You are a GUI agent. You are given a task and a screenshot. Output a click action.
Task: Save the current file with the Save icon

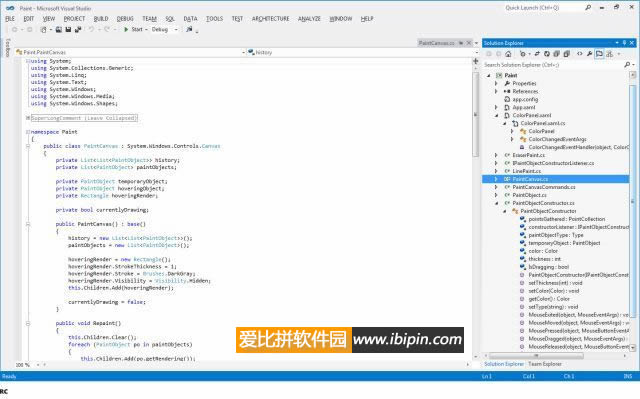coord(68,29)
